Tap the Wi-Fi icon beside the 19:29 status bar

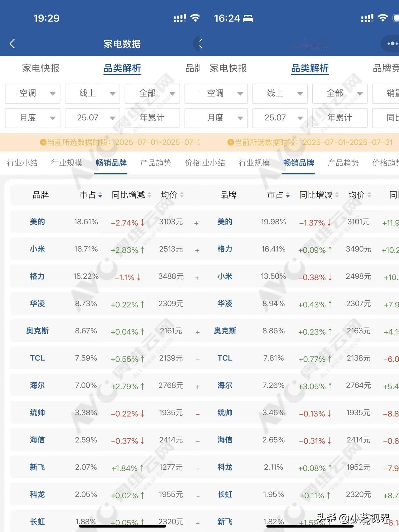[195, 18]
